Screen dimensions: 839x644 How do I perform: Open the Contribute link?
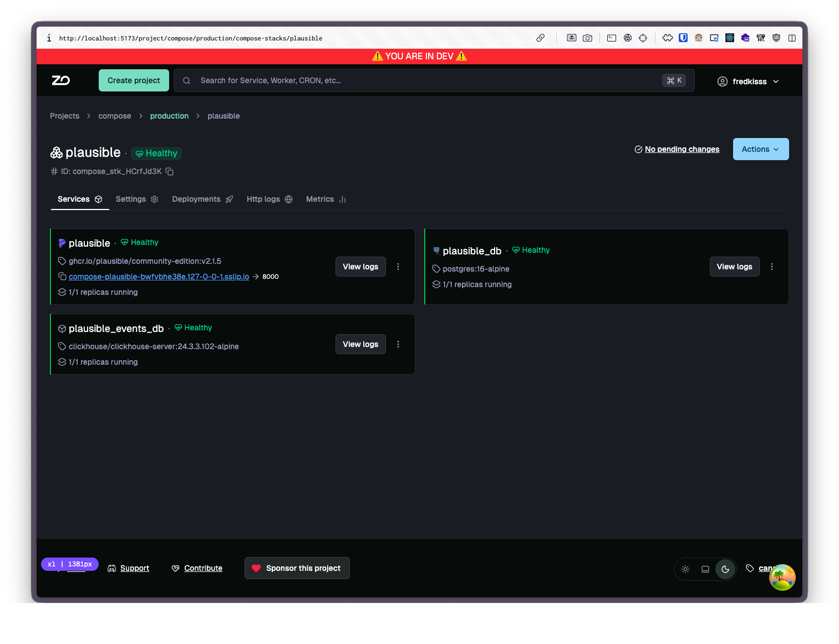coord(203,568)
